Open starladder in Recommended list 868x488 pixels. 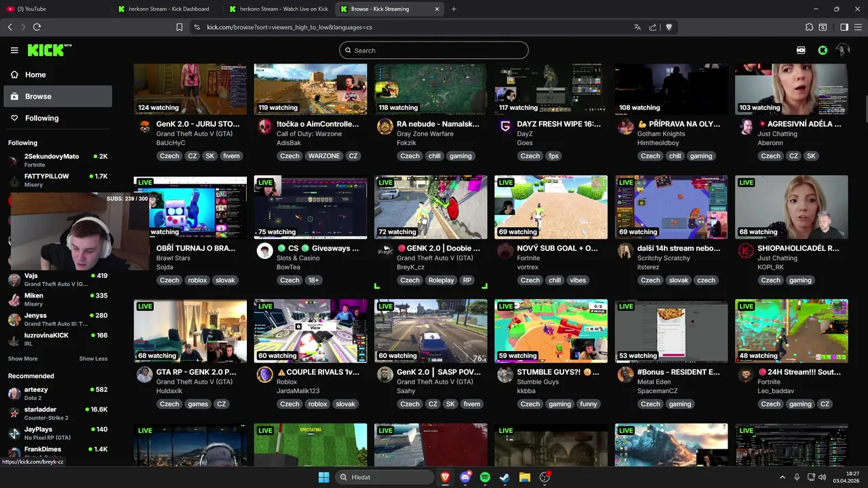57,413
